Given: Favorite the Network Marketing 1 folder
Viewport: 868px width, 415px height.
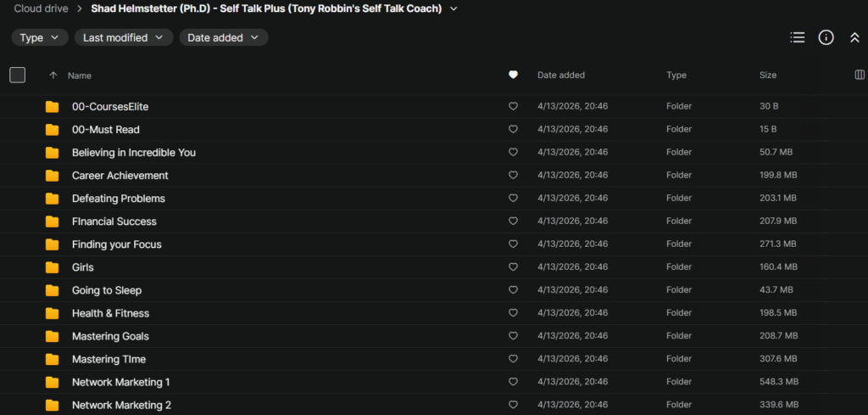Looking at the screenshot, I should [513, 382].
